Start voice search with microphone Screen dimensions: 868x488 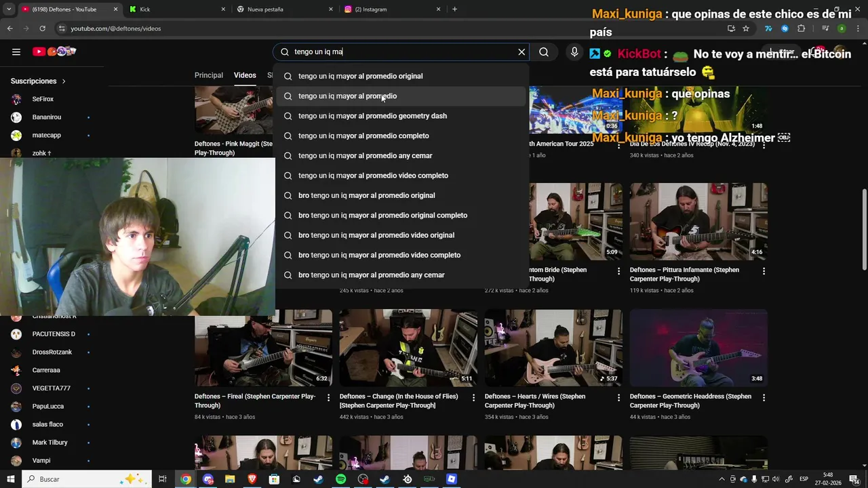[x=574, y=52]
